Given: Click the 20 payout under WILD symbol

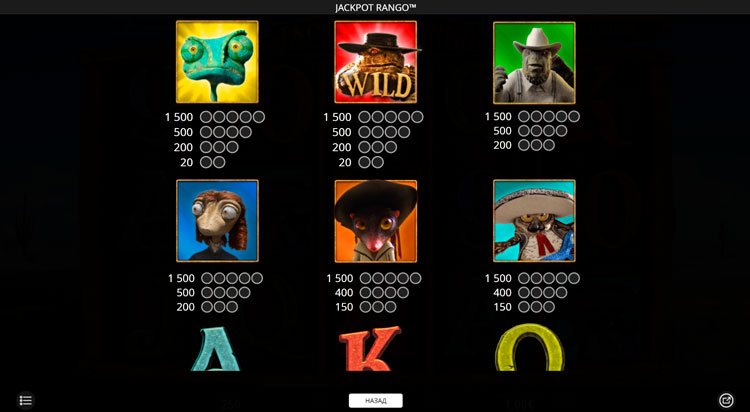Looking at the screenshot, I should (345, 163).
